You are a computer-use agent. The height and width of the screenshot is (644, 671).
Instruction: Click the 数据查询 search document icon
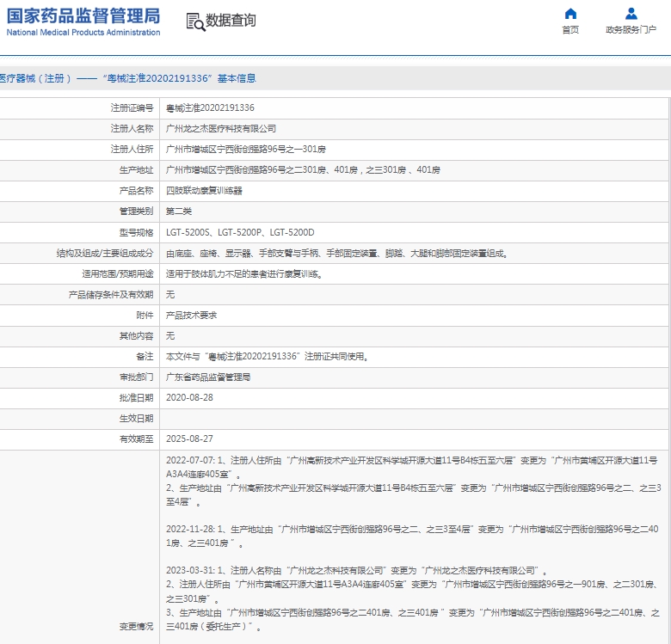[195, 21]
